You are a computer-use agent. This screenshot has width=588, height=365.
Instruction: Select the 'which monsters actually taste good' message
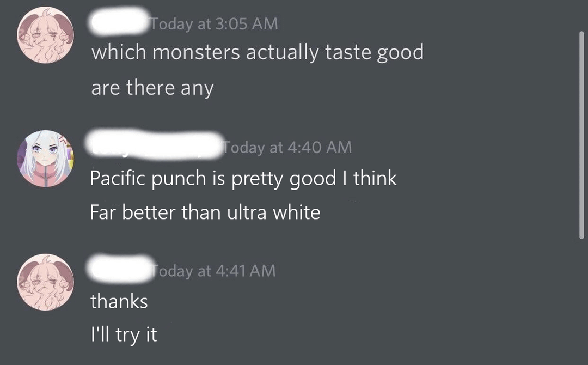pyautogui.click(x=257, y=52)
